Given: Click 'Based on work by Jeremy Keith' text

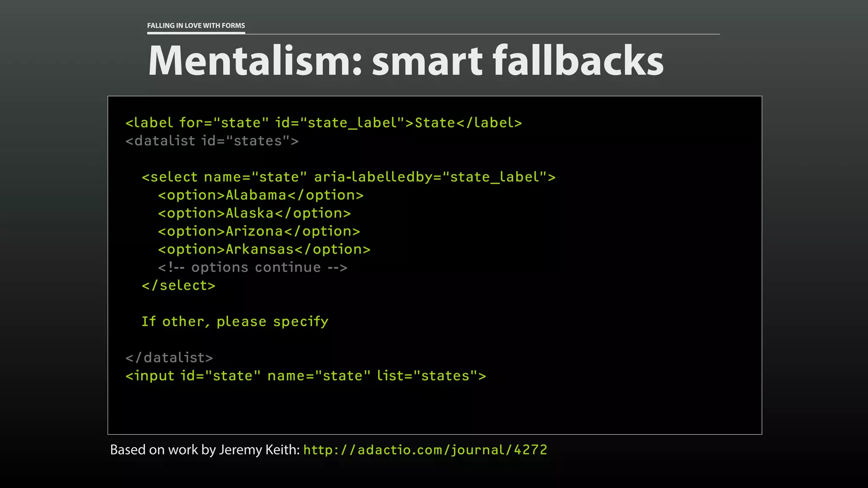Looking at the screenshot, I should point(205,450).
